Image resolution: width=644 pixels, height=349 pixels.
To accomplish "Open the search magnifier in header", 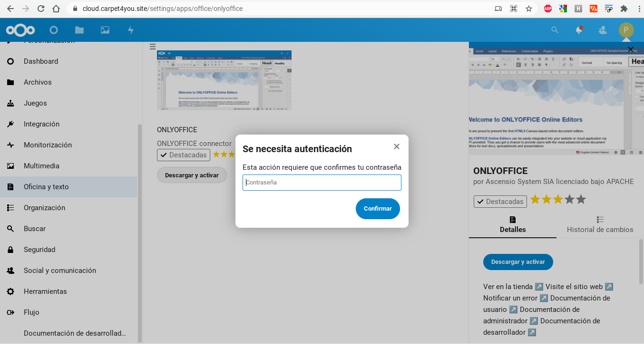I will pos(555,30).
